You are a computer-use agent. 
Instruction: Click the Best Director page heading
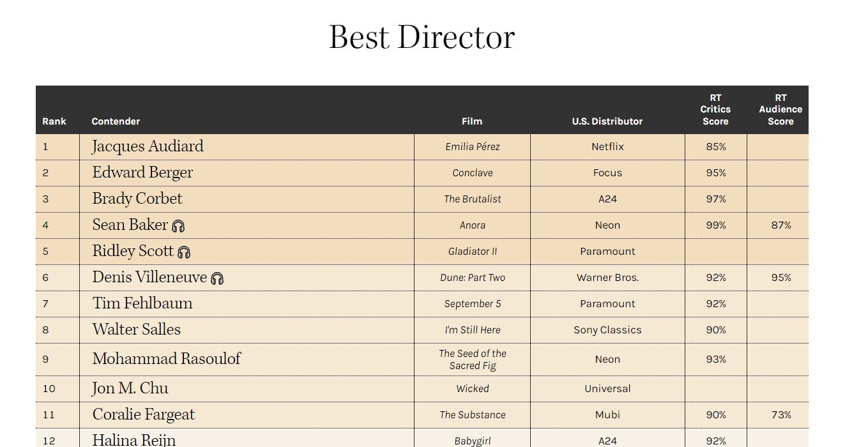(x=422, y=37)
